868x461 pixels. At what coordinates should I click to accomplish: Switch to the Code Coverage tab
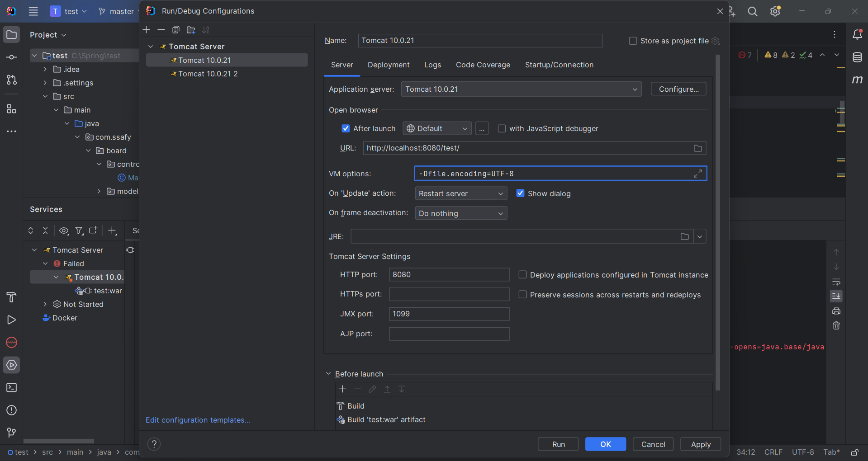483,65
